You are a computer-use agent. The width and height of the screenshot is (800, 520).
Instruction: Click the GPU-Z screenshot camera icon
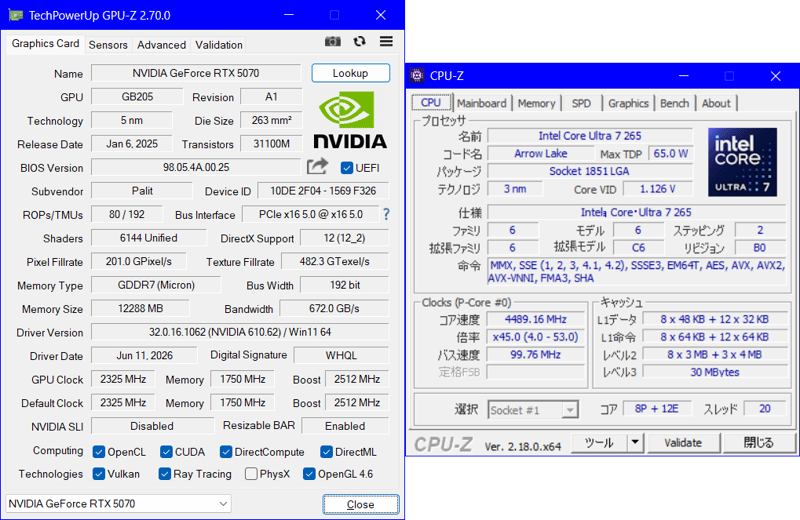click(333, 41)
